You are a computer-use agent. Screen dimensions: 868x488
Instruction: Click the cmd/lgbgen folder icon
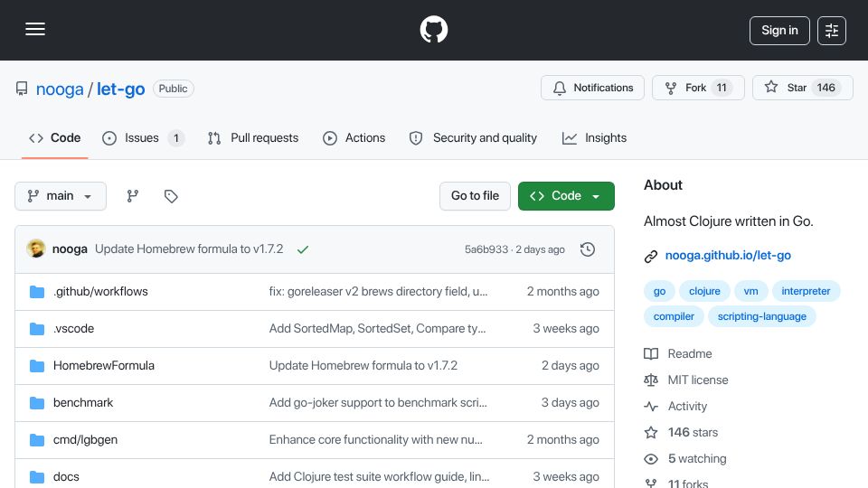(37, 440)
